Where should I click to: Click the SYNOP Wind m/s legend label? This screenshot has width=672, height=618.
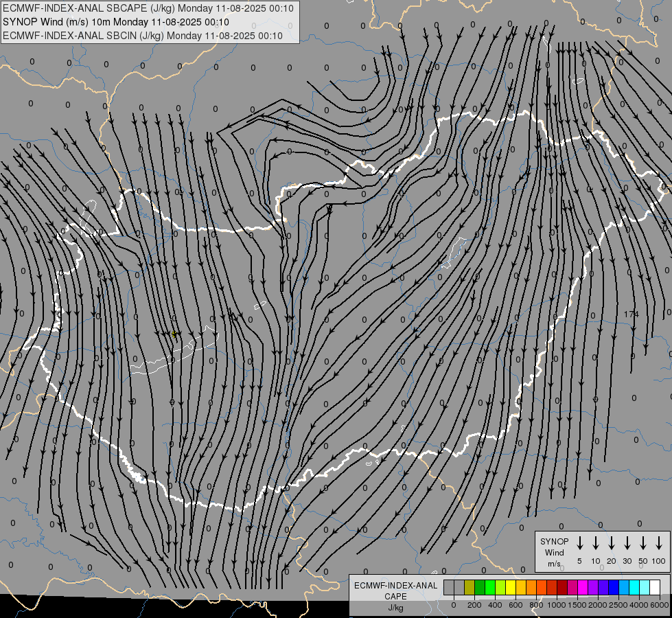[554, 552]
